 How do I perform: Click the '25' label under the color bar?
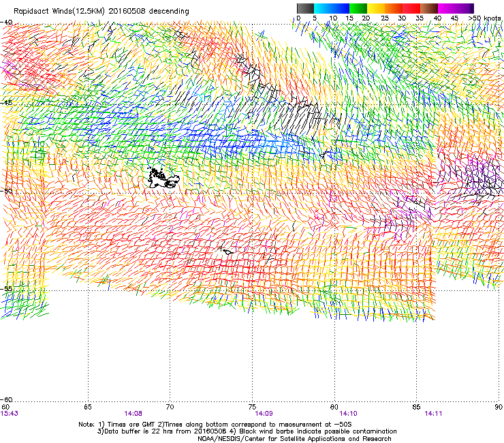385,18
